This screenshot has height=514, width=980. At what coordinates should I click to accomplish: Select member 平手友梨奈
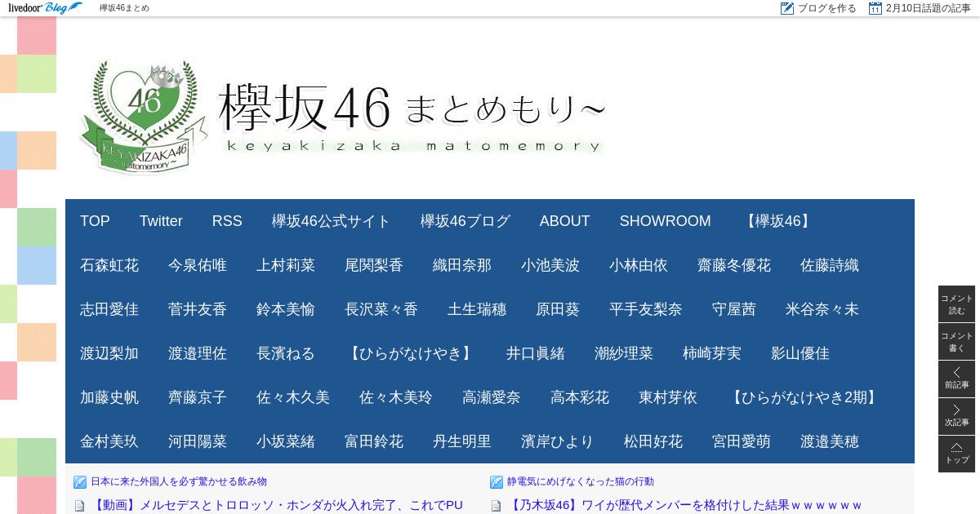pyautogui.click(x=646, y=309)
